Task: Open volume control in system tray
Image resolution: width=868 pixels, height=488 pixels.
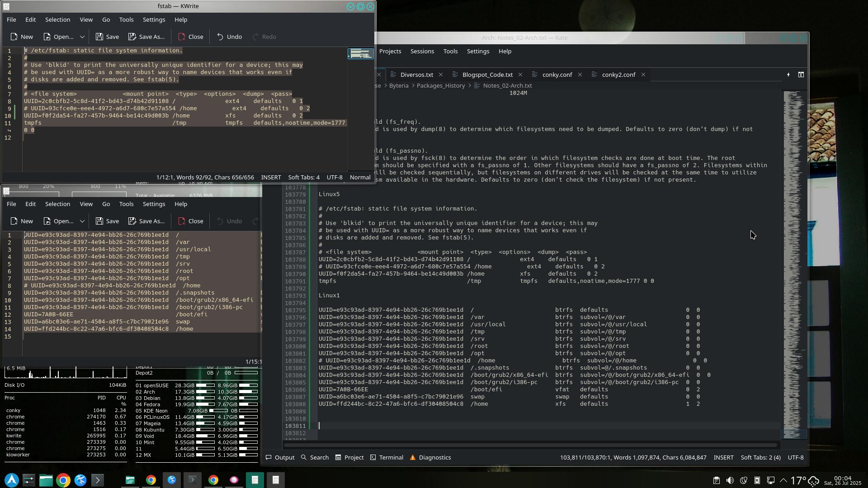Action: click(730, 480)
